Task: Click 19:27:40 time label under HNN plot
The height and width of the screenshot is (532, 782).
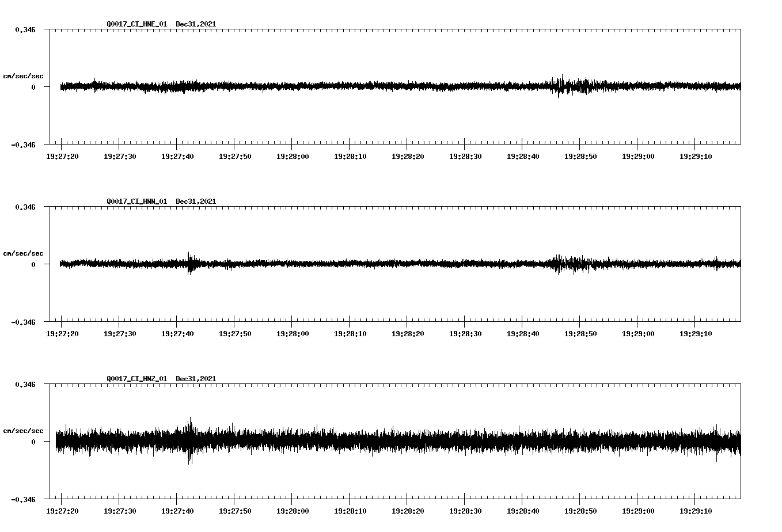Action: (177, 334)
